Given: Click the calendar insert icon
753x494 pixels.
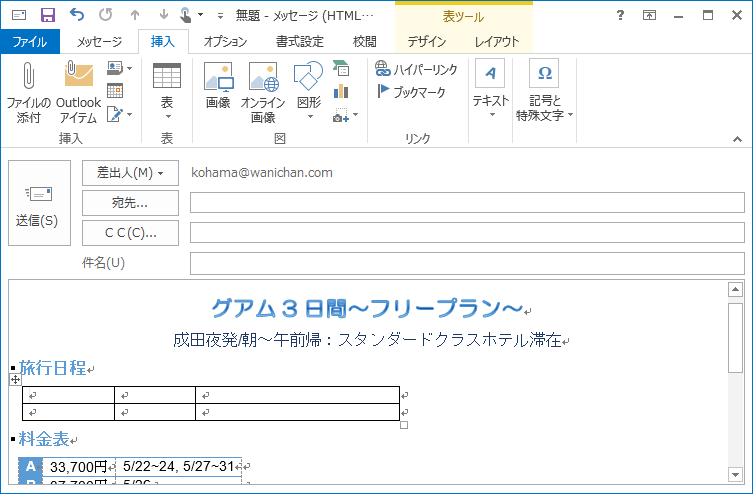Looking at the screenshot, I should click(x=115, y=91).
